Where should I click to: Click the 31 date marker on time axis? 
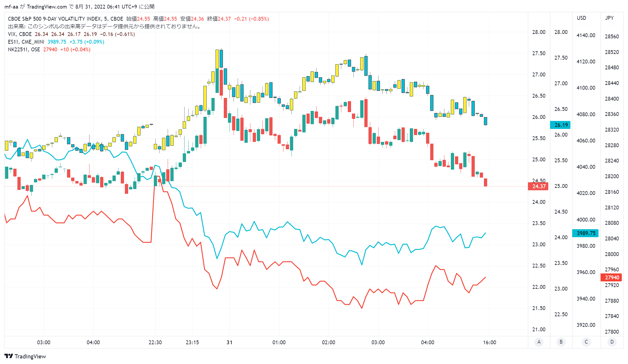[229, 342]
